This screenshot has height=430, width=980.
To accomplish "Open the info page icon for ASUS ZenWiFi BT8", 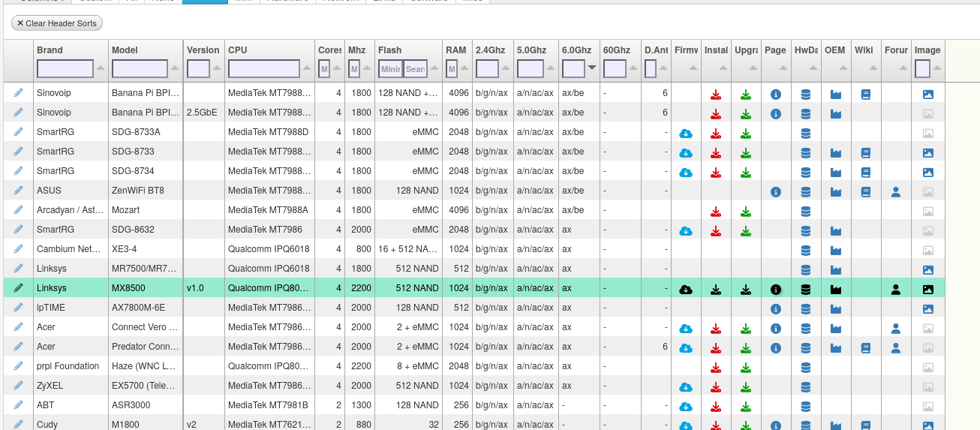I will [x=776, y=192].
